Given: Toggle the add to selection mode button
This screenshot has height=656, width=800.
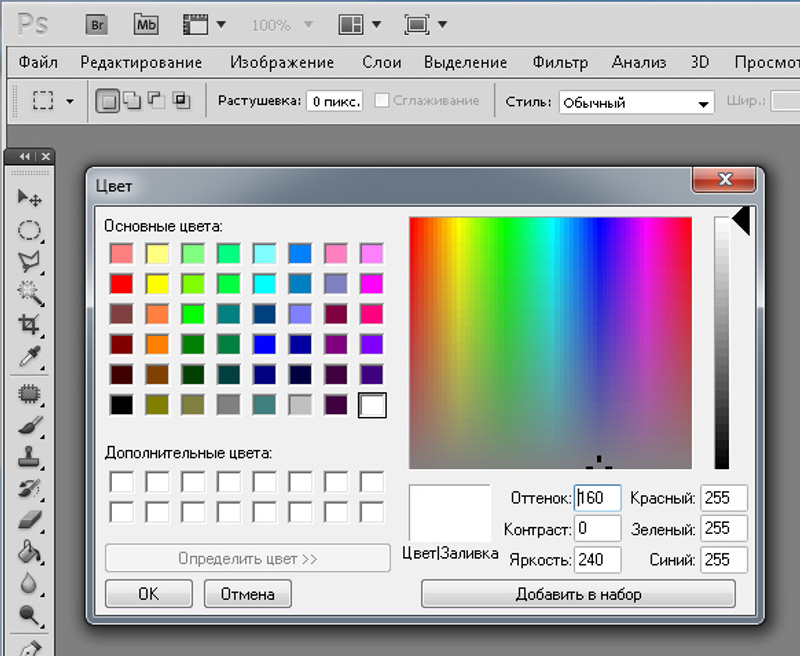Looking at the screenshot, I should (x=131, y=101).
